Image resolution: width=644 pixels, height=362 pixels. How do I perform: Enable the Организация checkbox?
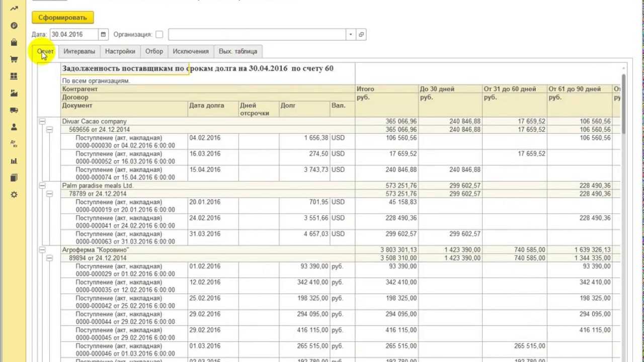tap(159, 35)
